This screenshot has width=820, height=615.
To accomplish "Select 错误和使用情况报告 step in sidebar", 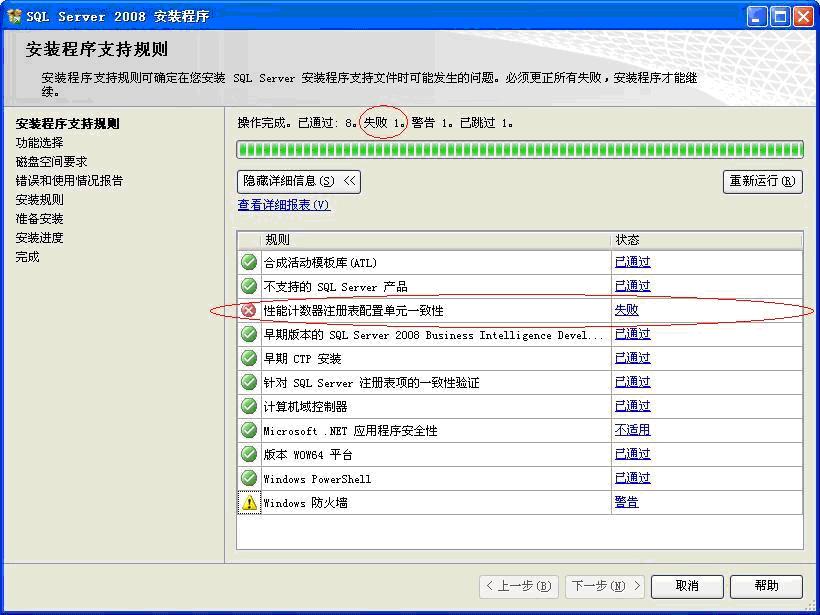I will [x=69, y=181].
